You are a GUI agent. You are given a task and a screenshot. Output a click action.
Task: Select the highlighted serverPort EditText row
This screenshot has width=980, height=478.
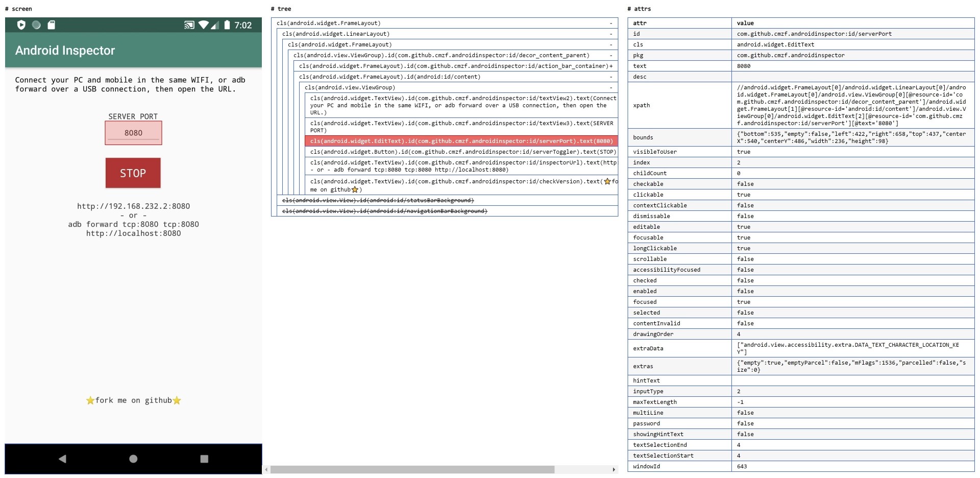point(461,141)
